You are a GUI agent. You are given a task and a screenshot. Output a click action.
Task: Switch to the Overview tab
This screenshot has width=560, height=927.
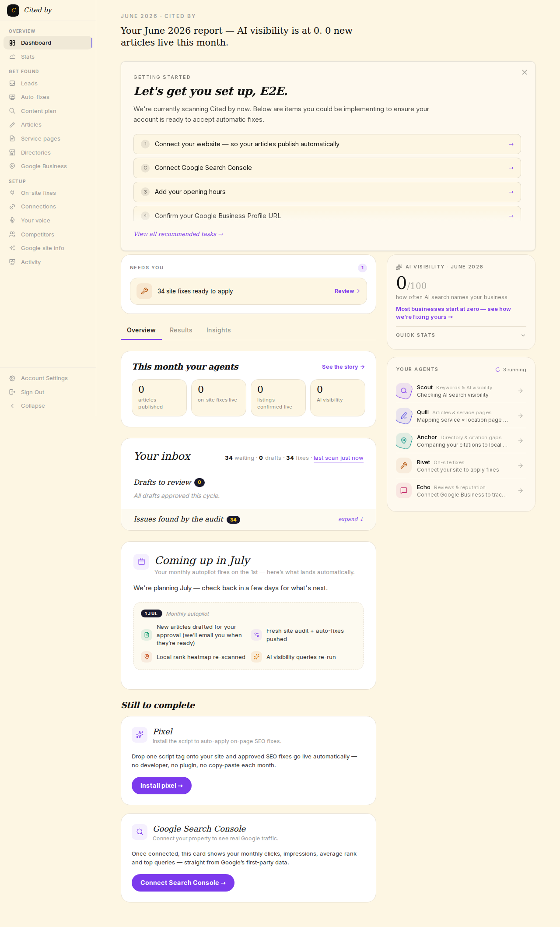coord(141,330)
